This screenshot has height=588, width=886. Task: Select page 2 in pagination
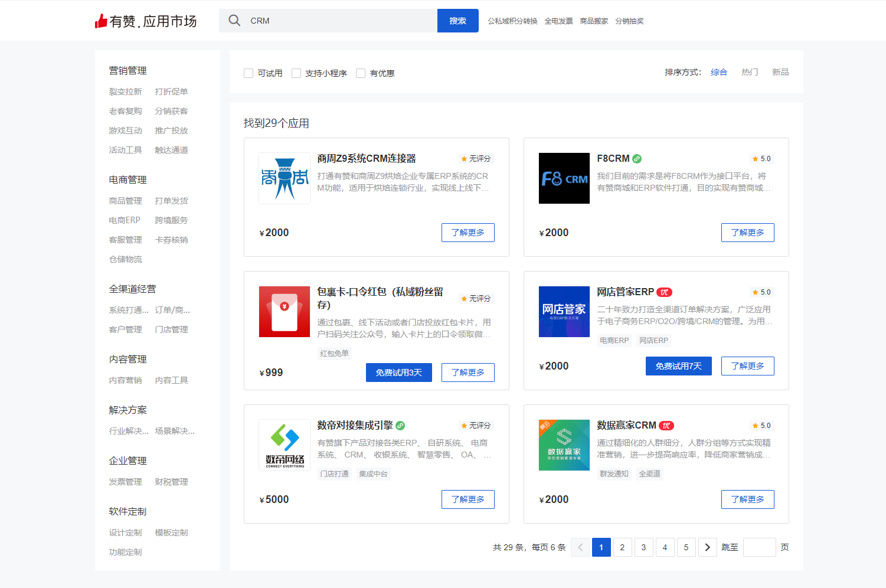tap(622, 547)
